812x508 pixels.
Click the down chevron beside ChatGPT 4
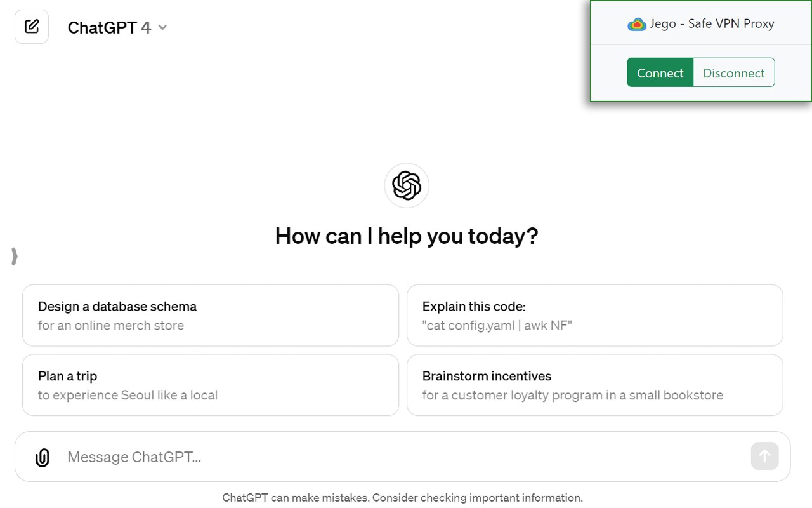(x=162, y=27)
